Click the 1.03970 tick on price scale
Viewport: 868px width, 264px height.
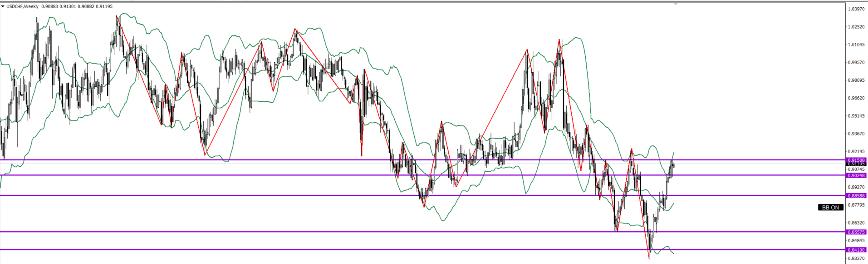856,9
